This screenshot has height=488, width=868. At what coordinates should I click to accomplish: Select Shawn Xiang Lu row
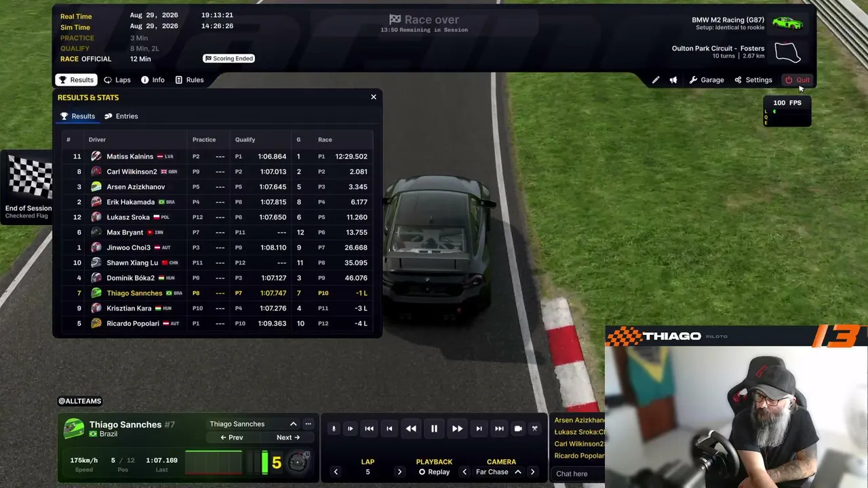pos(217,263)
